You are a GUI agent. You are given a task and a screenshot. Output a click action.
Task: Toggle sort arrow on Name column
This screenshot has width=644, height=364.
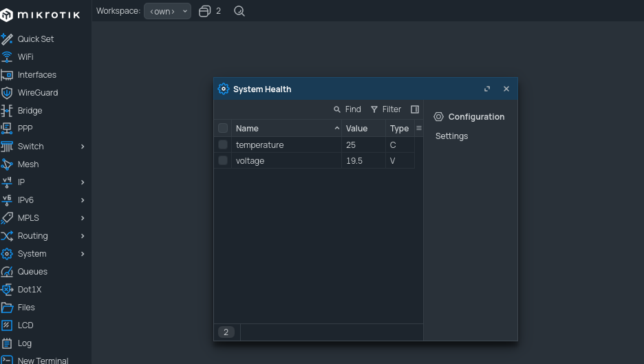tap(336, 128)
